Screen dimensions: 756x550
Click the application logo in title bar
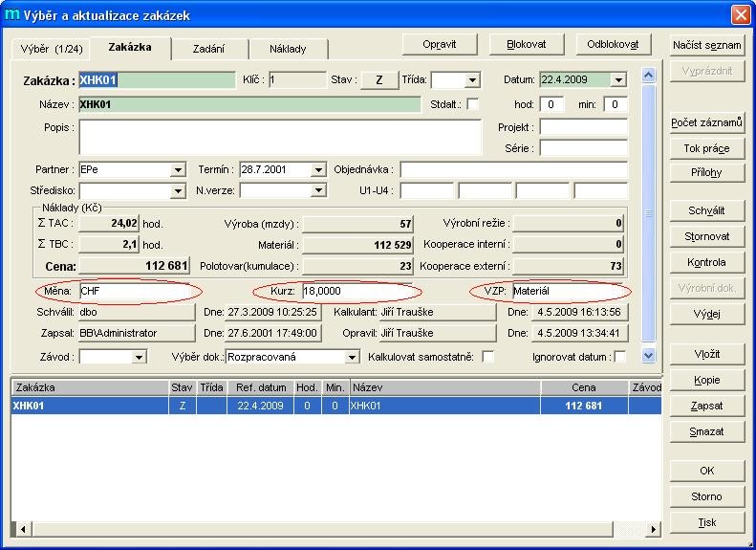pyautogui.click(x=11, y=14)
